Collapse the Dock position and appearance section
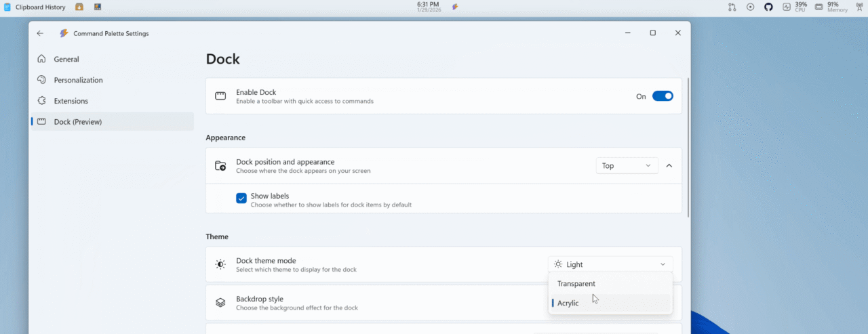 point(669,165)
